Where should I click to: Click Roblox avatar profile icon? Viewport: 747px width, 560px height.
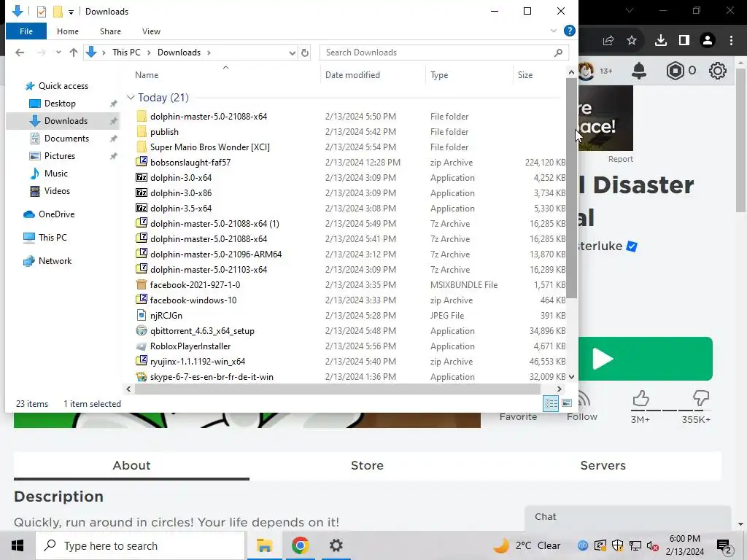point(587,71)
